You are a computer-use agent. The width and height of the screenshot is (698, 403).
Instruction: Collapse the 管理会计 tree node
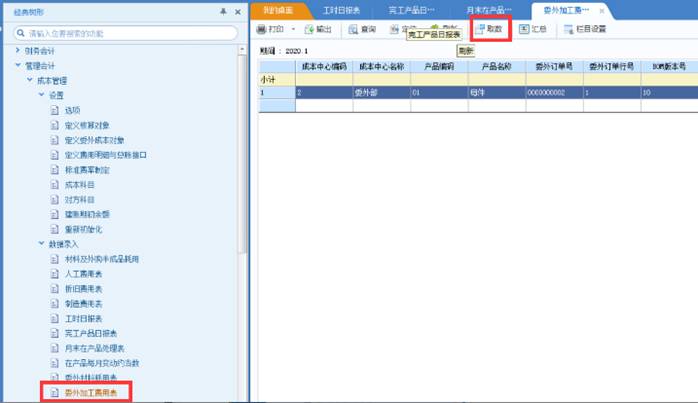pos(18,65)
